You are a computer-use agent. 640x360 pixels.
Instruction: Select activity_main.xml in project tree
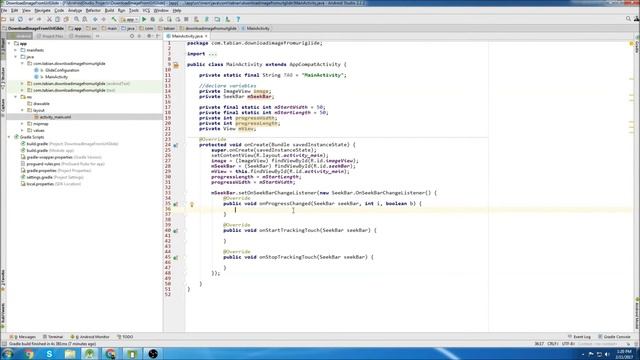coord(55,117)
